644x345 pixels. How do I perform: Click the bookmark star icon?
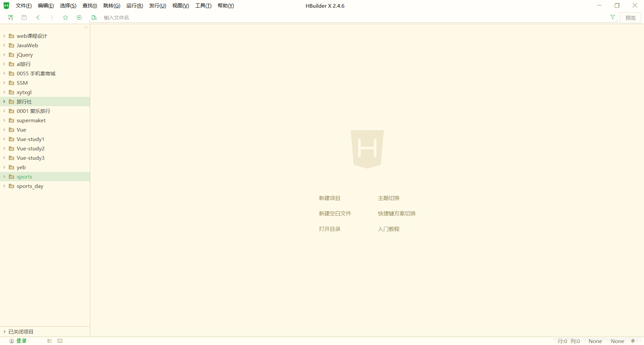click(65, 17)
